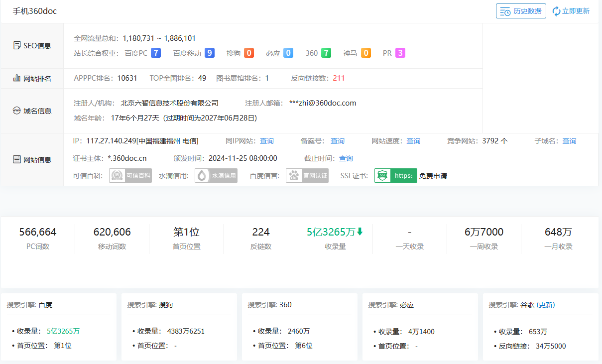Click 查询 link next to 子域名
This screenshot has width=602, height=364.
(569, 141)
